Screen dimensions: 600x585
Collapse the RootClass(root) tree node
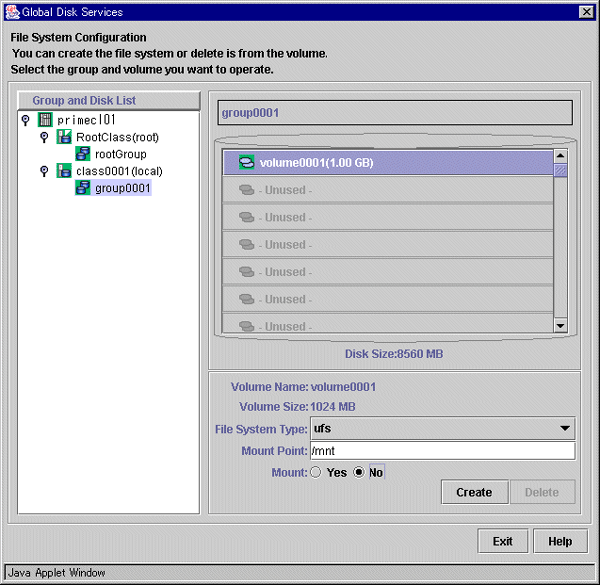pyautogui.click(x=44, y=137)
